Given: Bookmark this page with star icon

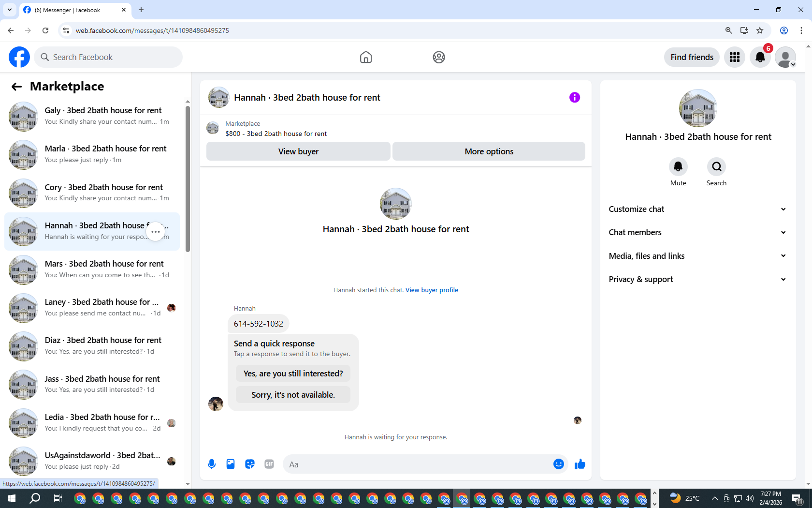Looking at the screenshot, I should tap(760, 30).
